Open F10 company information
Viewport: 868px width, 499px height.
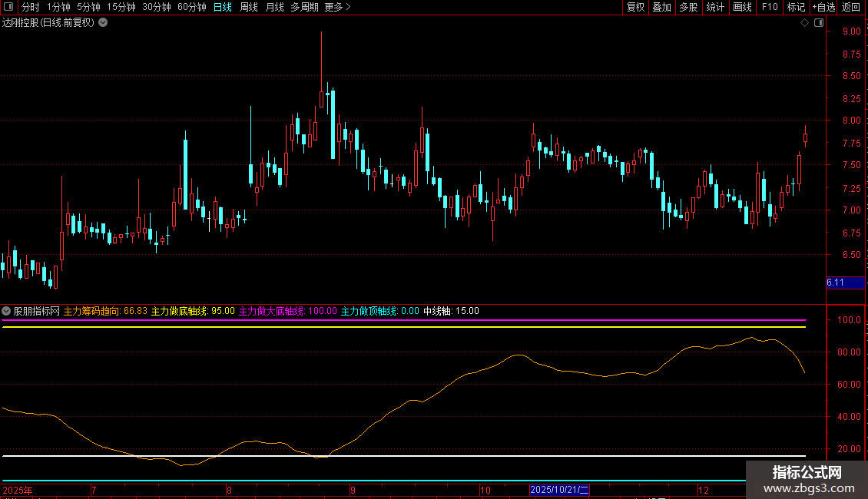769,8
